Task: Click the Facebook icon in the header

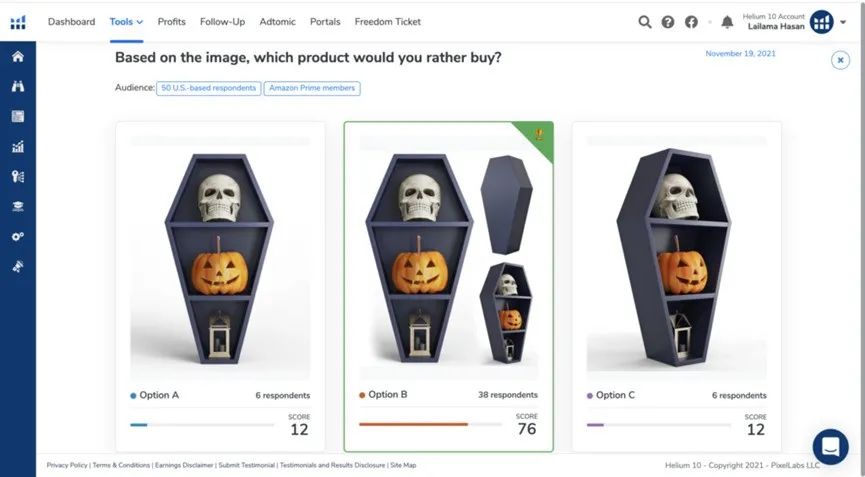Action: pos(691,22)
